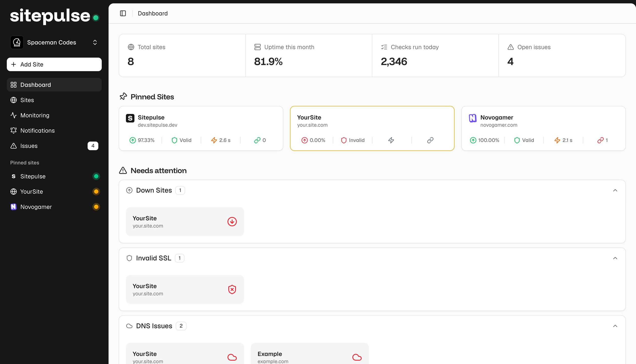Click the Spaceman Codes avatar icon
Image resolution: width=636 pixels, height=364 pixels.
click(x=17, y=42)
